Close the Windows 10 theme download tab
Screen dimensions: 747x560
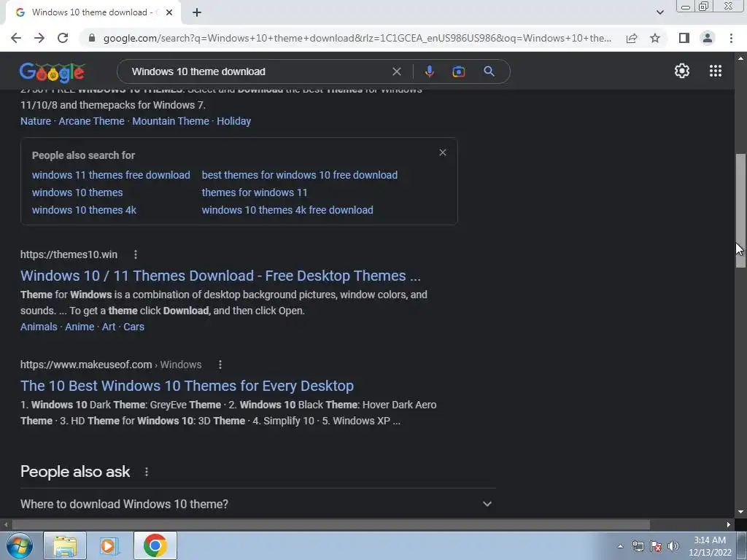tap(169, 12)
